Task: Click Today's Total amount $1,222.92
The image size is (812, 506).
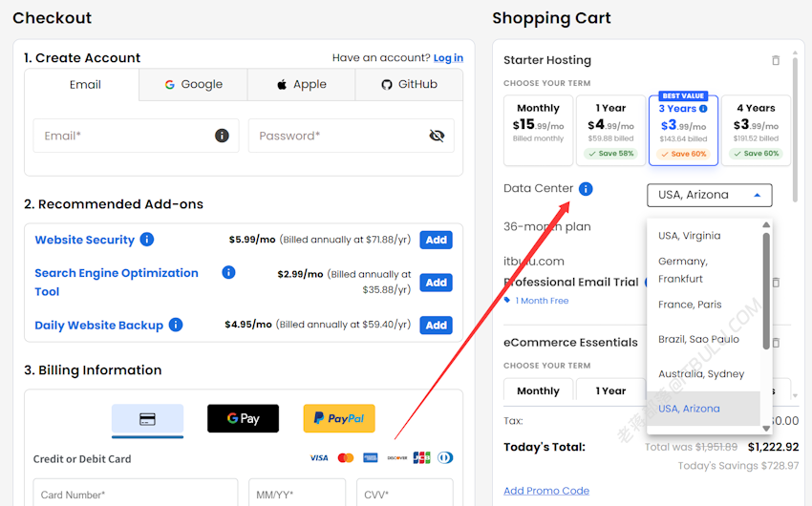Action: pyautogui.click(x=773, y=447)
